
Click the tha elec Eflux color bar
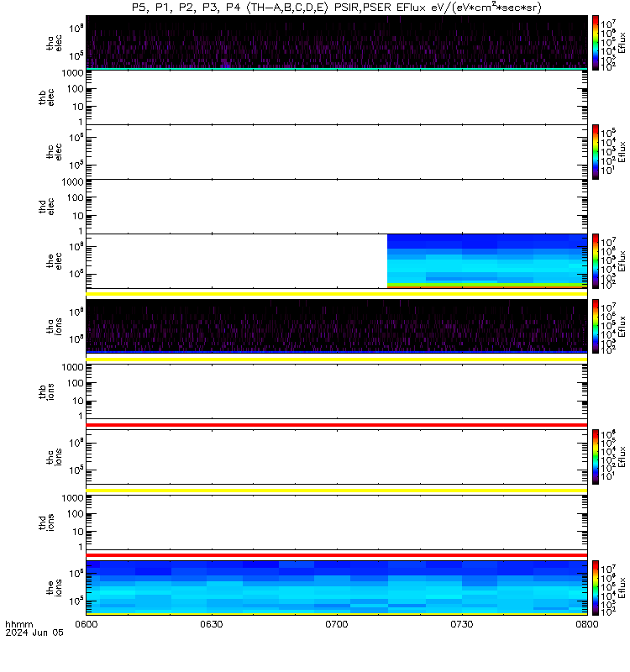click(596, 43)
